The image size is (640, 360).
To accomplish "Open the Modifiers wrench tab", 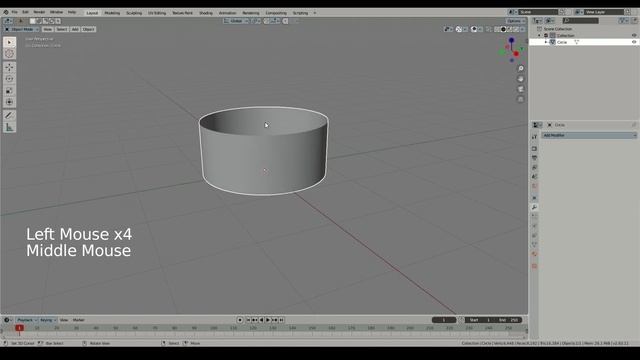I will pos(534,207).
